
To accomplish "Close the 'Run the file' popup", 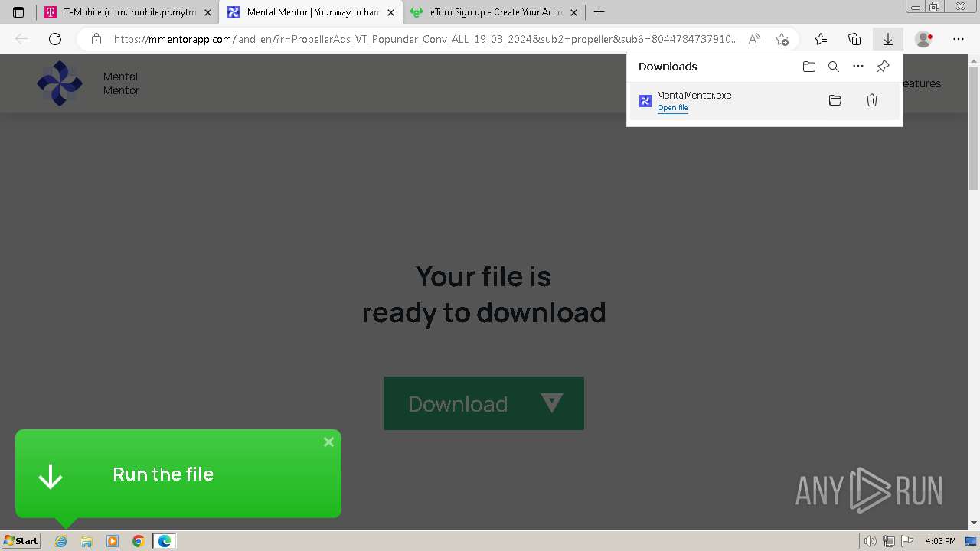I will pyautogui.click(x=328, y=442).
